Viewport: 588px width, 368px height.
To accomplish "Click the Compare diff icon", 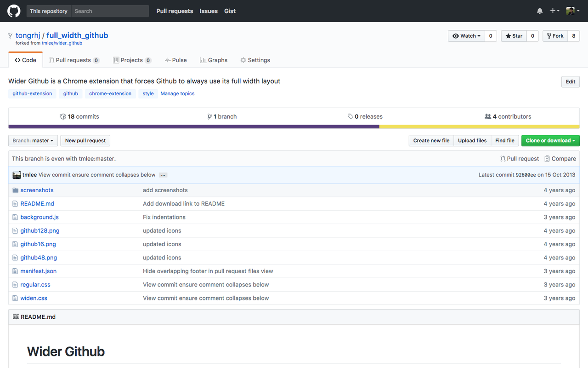I will pos(547,159).
